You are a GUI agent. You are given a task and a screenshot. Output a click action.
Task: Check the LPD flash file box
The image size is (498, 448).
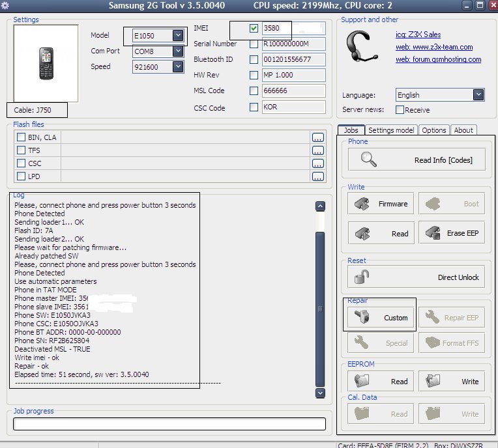[x=21, y=176]
